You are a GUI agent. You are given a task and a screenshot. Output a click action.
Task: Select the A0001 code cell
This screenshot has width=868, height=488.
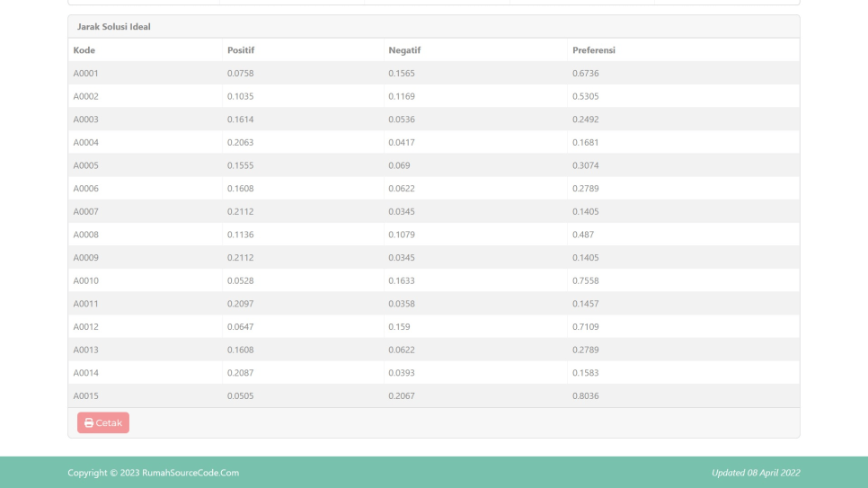85,73
